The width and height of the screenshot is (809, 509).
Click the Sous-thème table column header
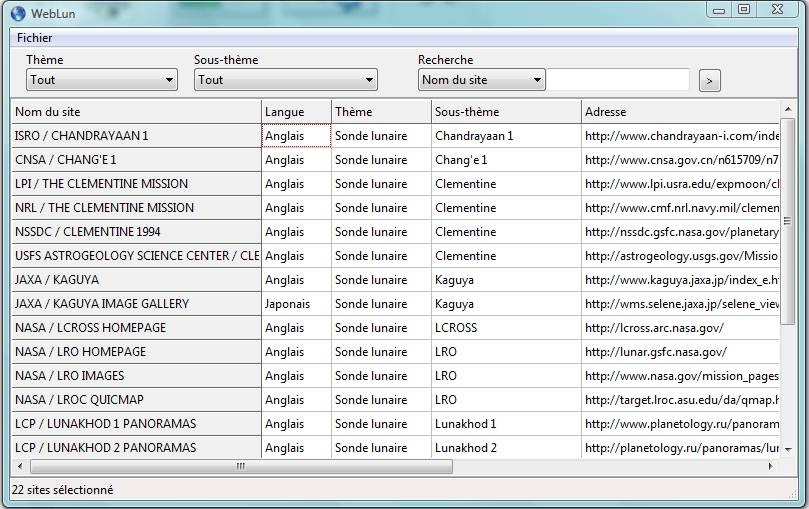click(x=506, y=112)
